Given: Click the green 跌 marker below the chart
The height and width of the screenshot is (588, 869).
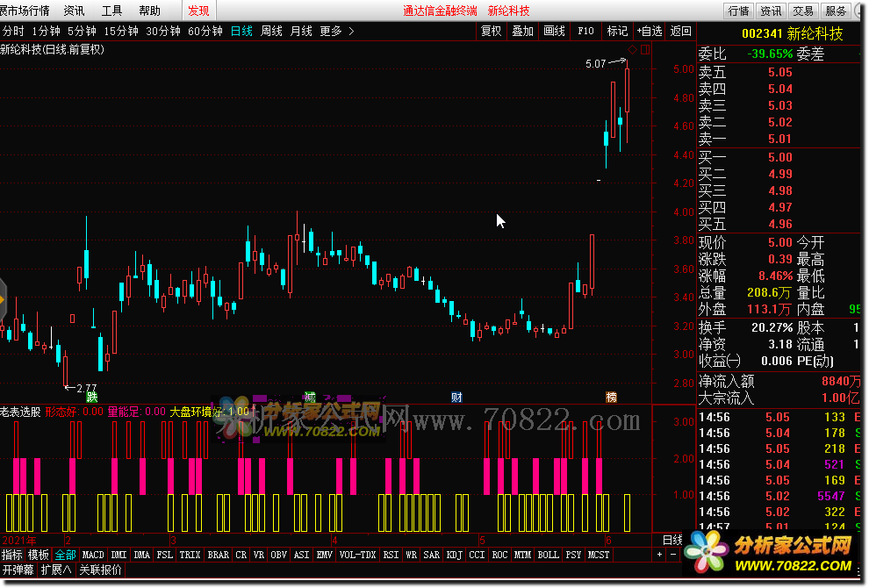Looking at the screenshot, I should click(x=92, y=397).
